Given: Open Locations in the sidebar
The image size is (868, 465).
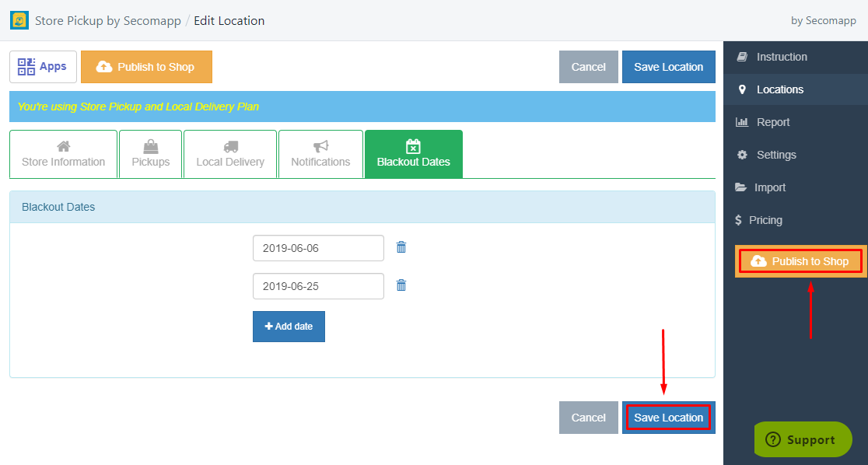Looking at the screenshot, I should click(x=796, y=89).
